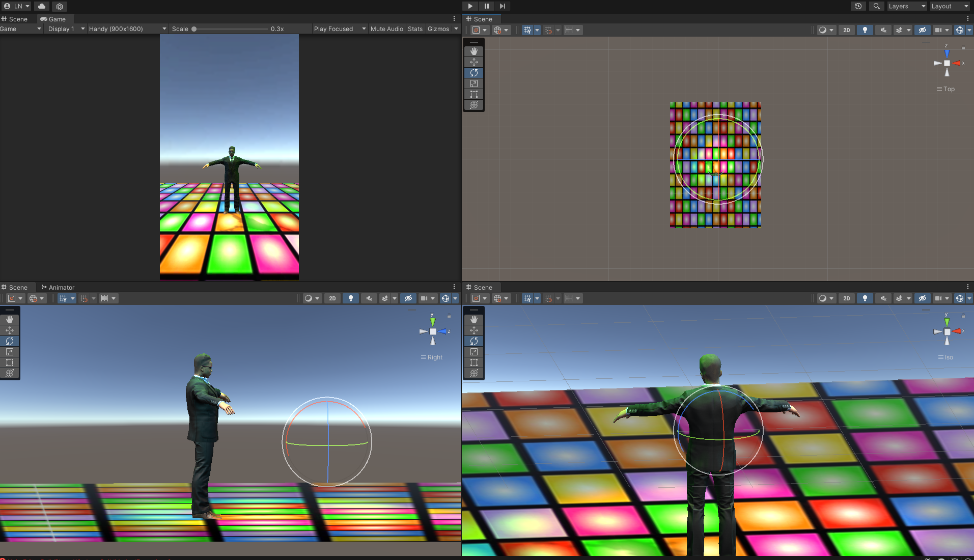Select the Scale tool in bottom-right Scene view
Viewport: 974px width, 560px height.
click(474, 352)
